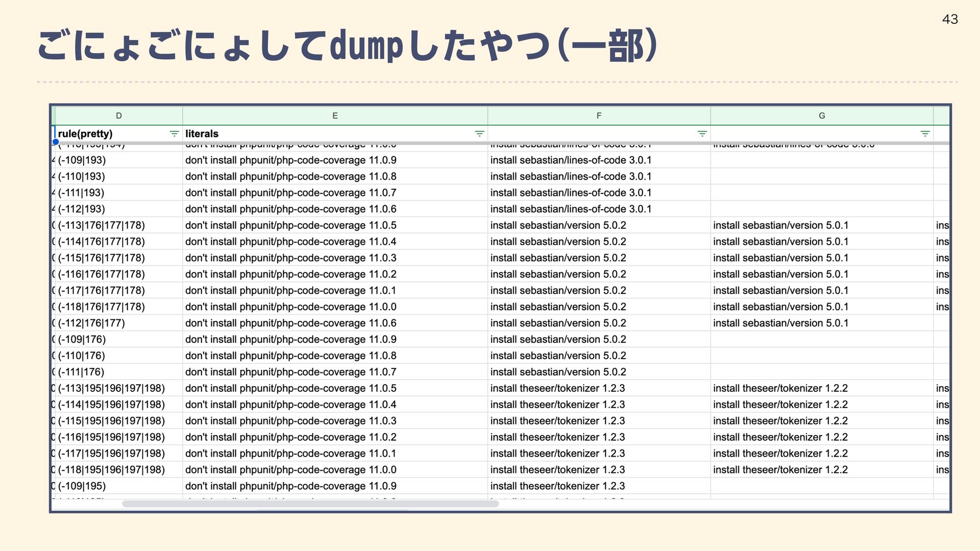Select column E header
This screenshot has height=551, width=980.
(335, 116)
